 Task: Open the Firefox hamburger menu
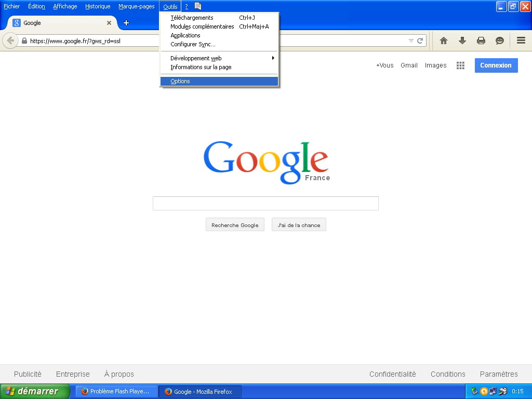521,41
